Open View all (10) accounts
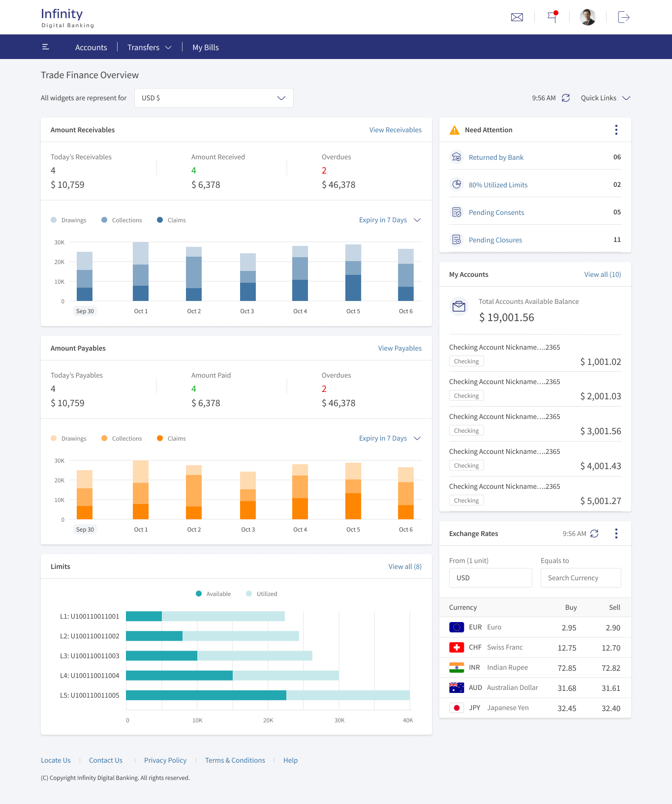This screenshot has width=672, height=804. (603, 274)
